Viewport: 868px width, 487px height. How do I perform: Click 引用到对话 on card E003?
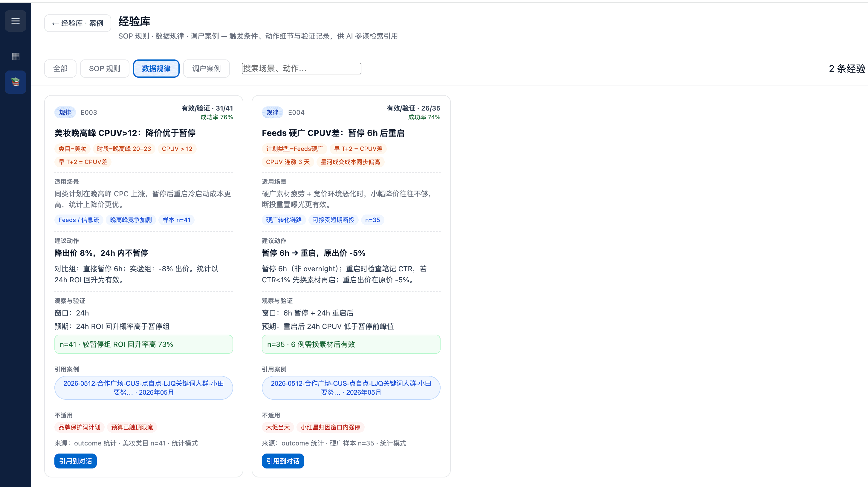click(76, 461)
